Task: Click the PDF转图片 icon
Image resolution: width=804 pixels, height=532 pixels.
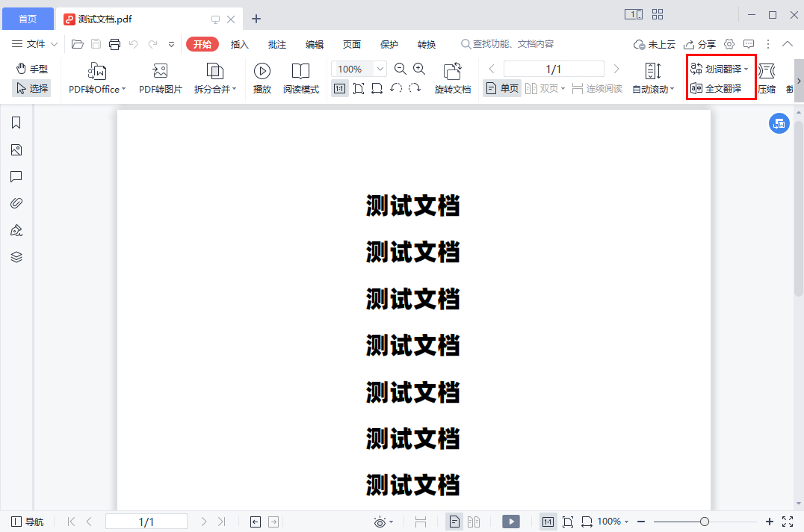Action: coord(160,72)
